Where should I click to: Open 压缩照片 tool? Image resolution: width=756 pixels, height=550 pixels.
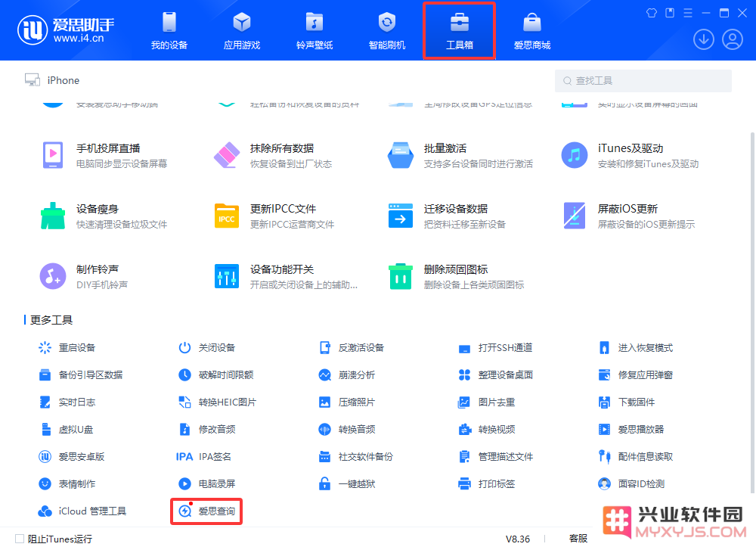(347, 402)
